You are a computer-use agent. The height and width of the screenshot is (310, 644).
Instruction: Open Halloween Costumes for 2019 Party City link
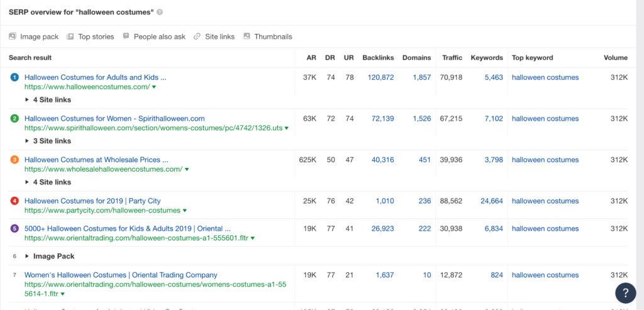(92, 201)
